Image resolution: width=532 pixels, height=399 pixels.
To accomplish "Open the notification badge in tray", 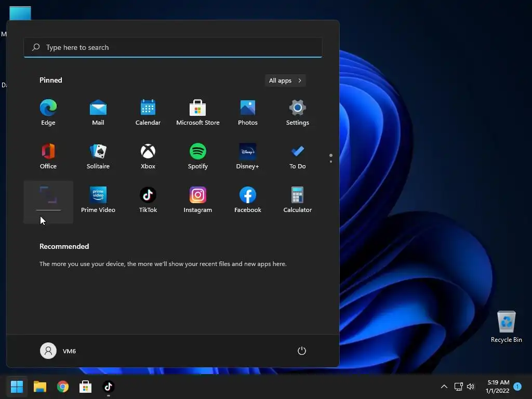I will coord(517,386).
